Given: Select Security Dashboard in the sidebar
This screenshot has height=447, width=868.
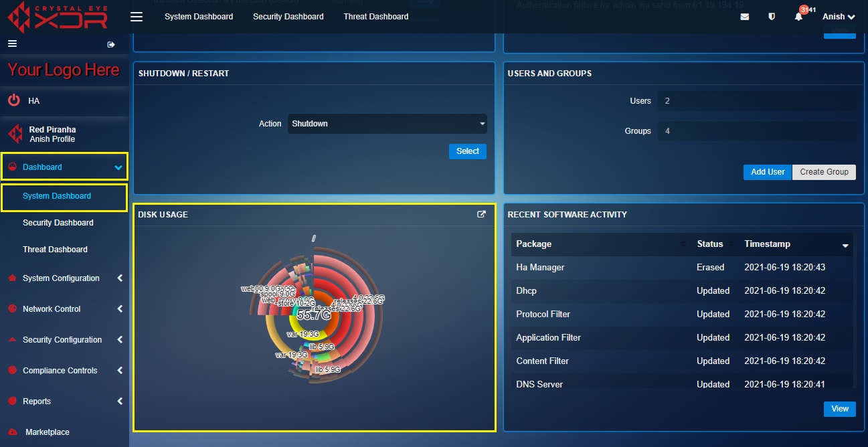Looking at the screenshot, I should tap(58, 223).
